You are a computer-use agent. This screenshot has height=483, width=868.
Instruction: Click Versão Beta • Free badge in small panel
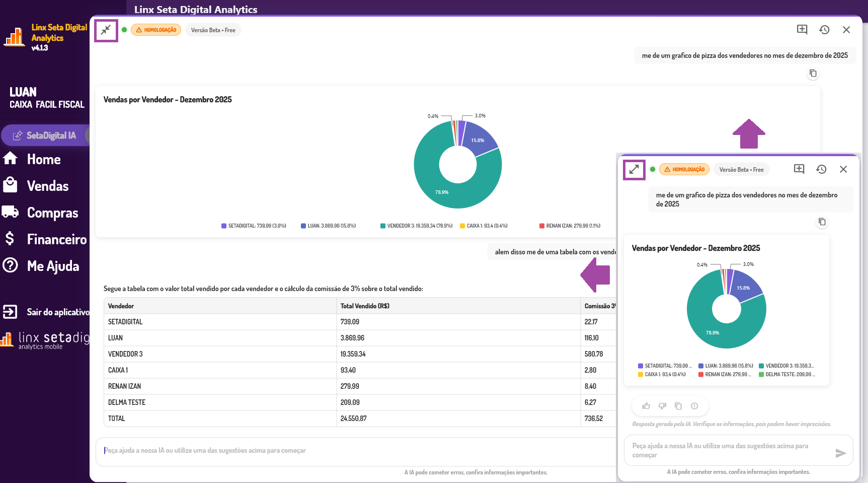[x=742, y=170]
